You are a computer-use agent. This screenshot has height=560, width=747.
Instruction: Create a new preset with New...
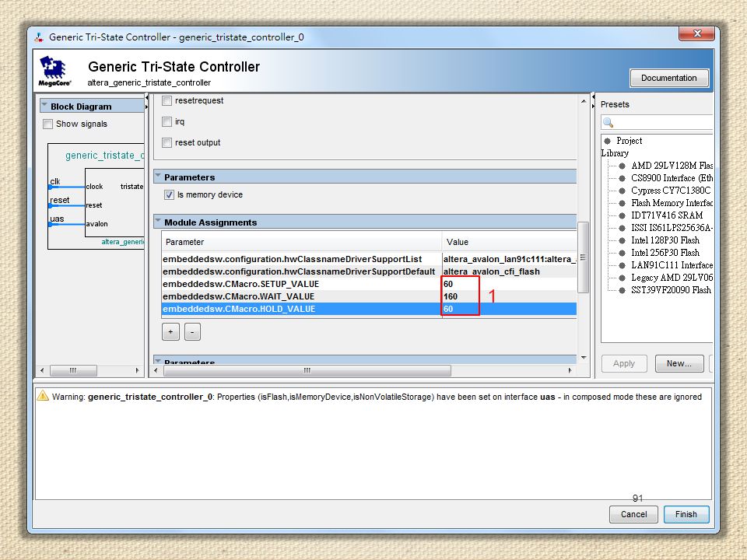click(679, 363)
